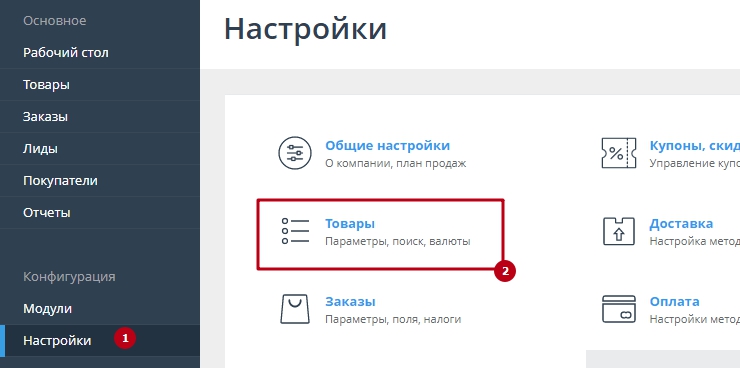Viewport: 740px width, 368px height.
Task: Click the Товары list icon in settings
Action: [x=295, y=231]
